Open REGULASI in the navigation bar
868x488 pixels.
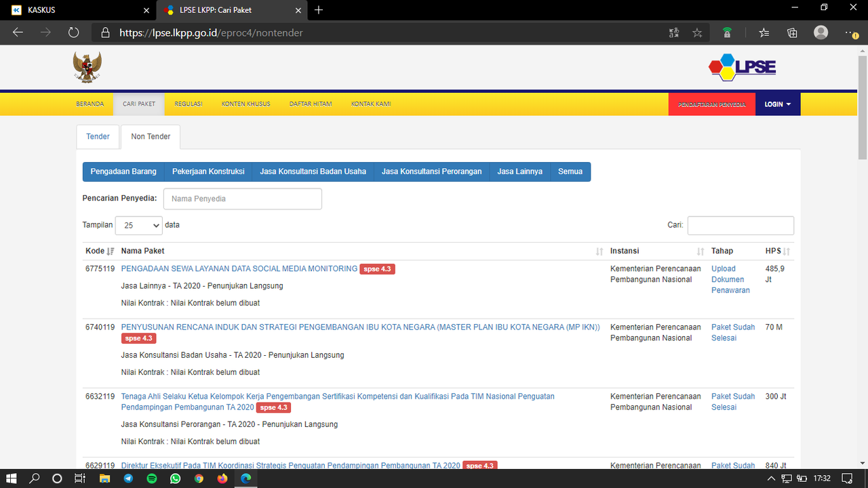[189, 104]
